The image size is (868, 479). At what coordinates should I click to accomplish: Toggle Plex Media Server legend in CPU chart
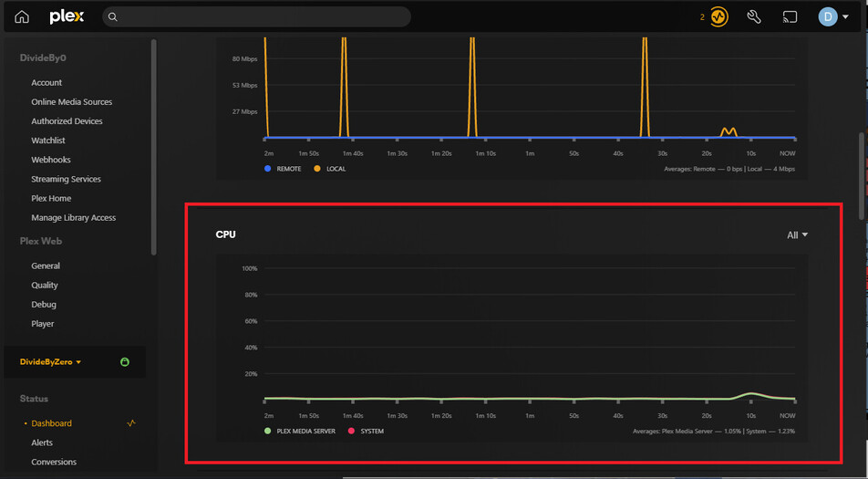tap(300, 431)
